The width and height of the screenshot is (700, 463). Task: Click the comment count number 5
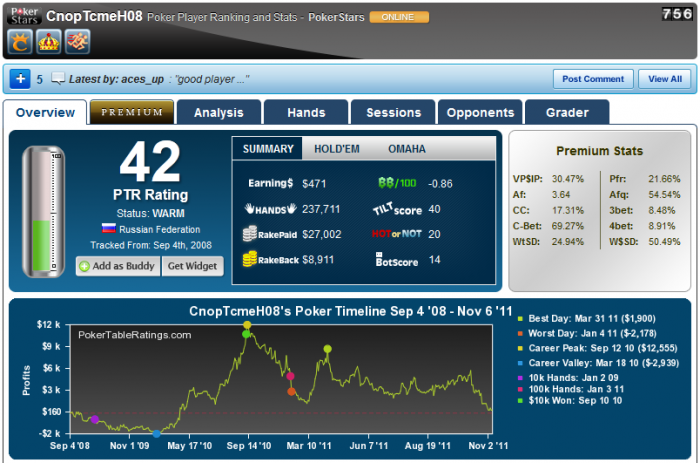(39, 79)
